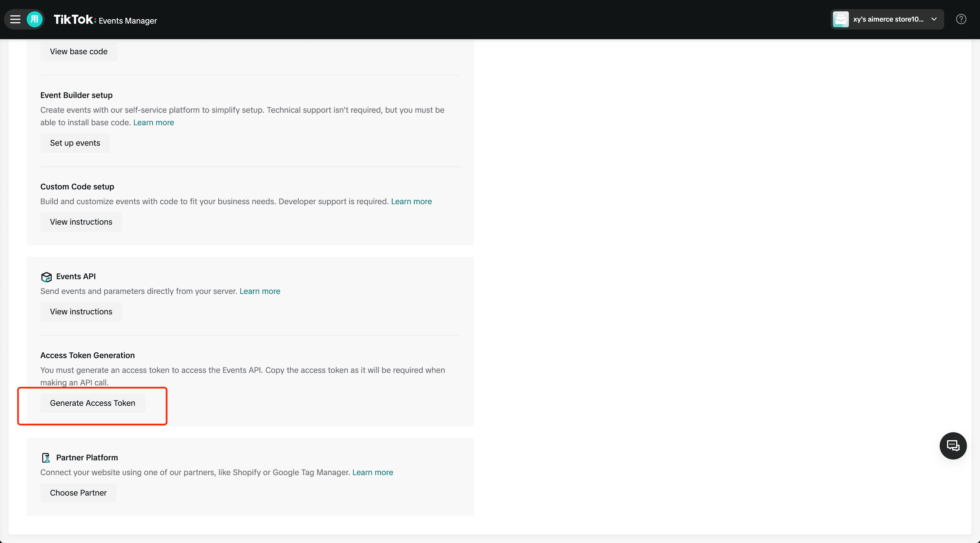Click the teal account avatar icon
980x543 pixels.
click(35, 19)
